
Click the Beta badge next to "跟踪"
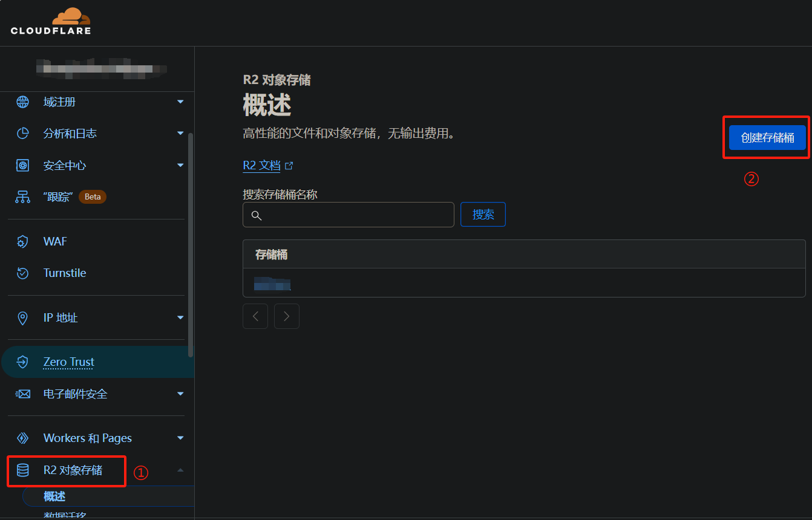tap(93, 197)
